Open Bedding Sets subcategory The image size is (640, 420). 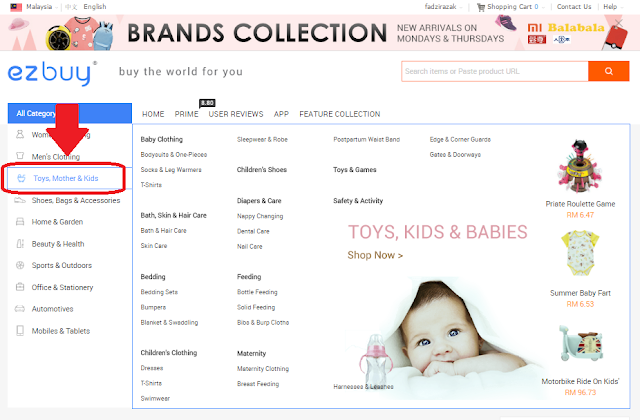159,292
